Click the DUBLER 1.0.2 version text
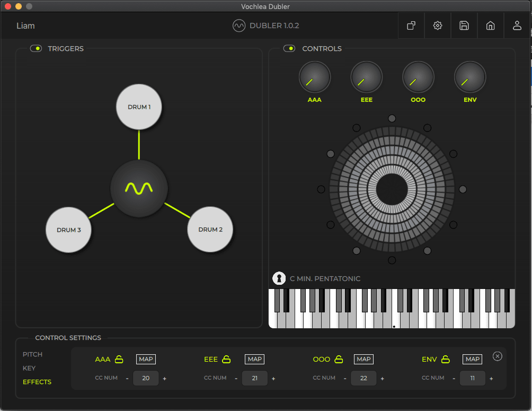Image resolution: width=532 pixels, height=411 pixels. tap(274, 25)
